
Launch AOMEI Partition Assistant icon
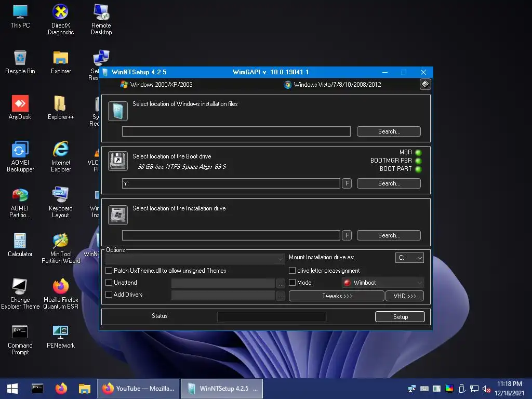click(20, 203)
